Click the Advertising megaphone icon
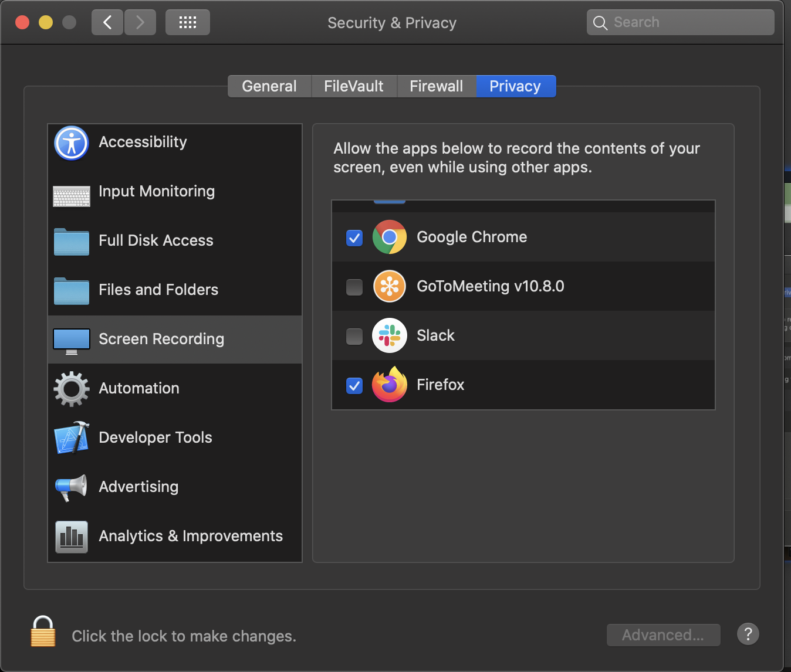The height and width of the screenshot is (672, 791). click(71, 487)
